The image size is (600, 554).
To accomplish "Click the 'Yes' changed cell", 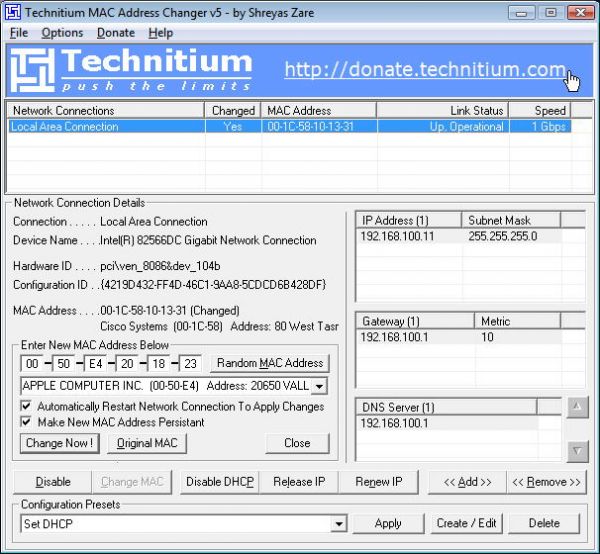I will 233,127.
